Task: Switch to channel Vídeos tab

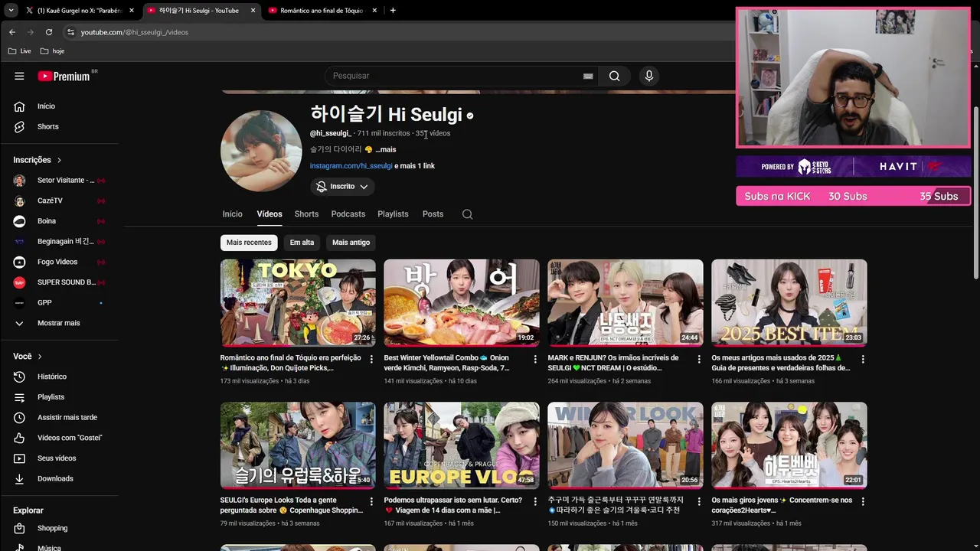Action: pyautogui.click(x=269, y=214)
